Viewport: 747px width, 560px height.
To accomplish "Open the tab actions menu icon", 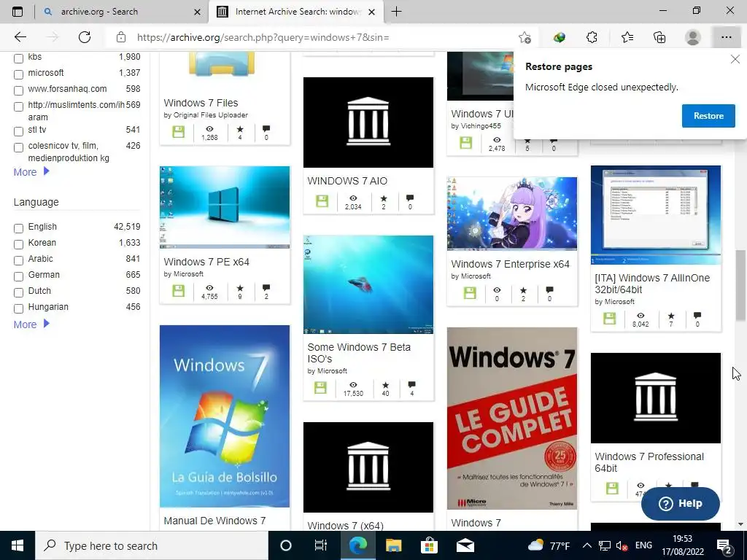I will 18,12.
